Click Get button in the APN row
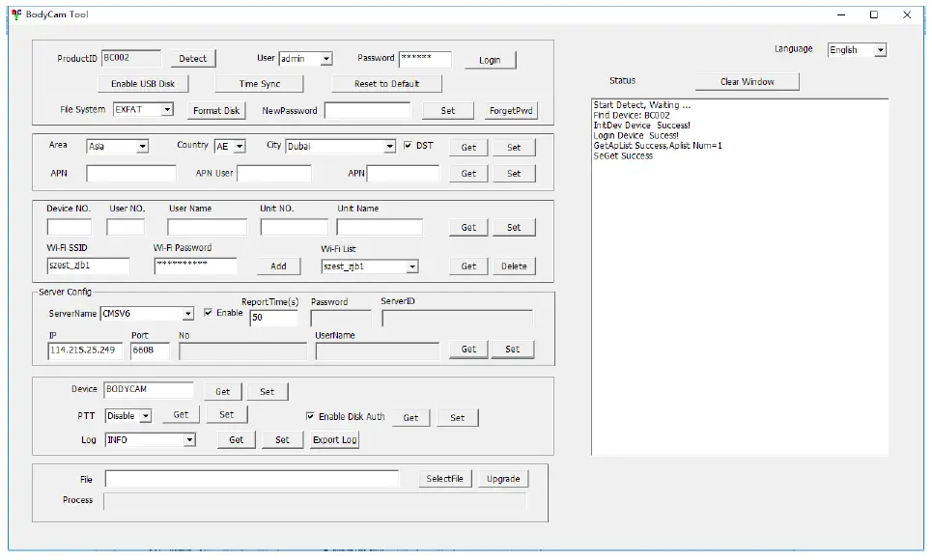Viewport: 932px width, 560px height. pos(468,174)
